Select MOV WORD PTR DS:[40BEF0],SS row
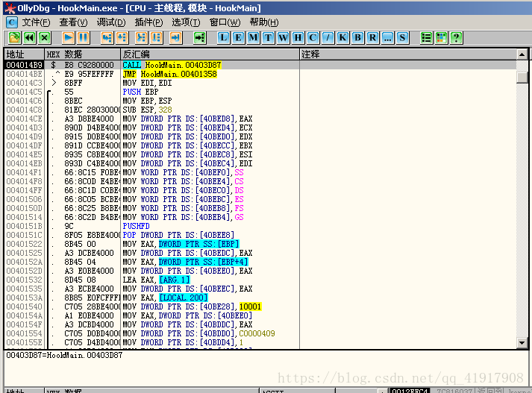532x393 pixels. [x=260, y=172]
